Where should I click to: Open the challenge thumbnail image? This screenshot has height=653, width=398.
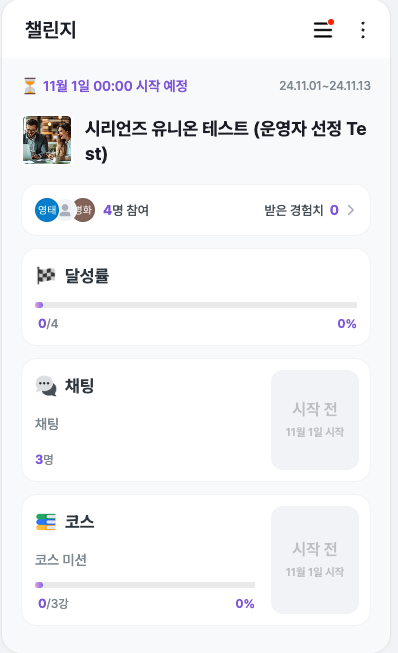pyautogui.click(x=47, y=140)
